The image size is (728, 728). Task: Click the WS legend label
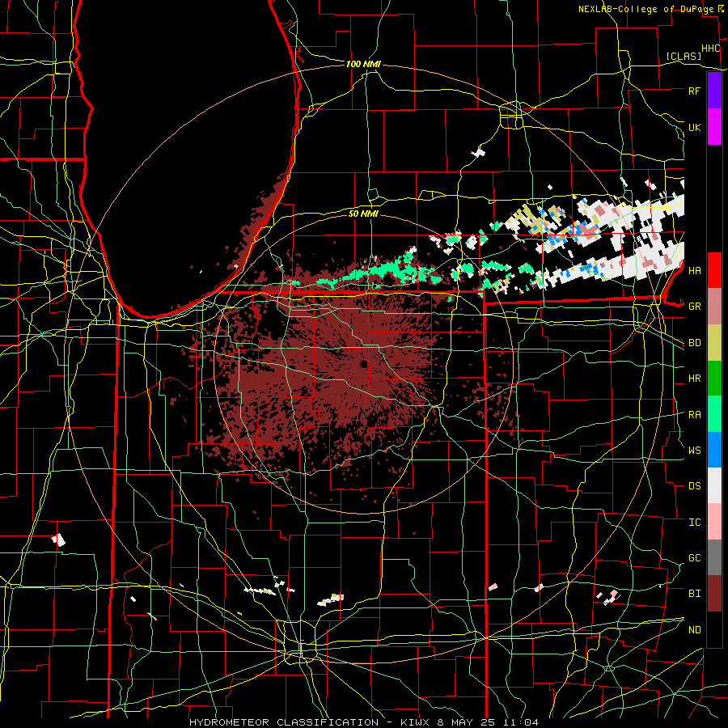pos(694,450)
